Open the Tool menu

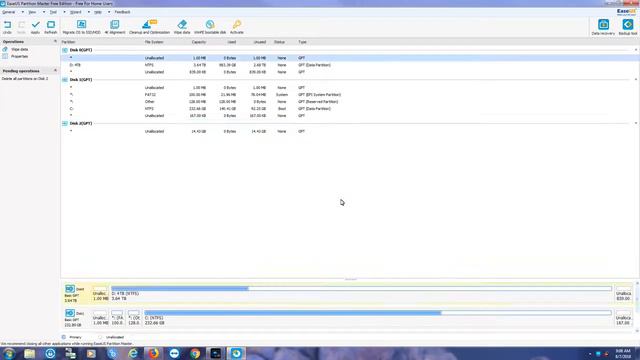pyautogui.click(x=53, y=12)
